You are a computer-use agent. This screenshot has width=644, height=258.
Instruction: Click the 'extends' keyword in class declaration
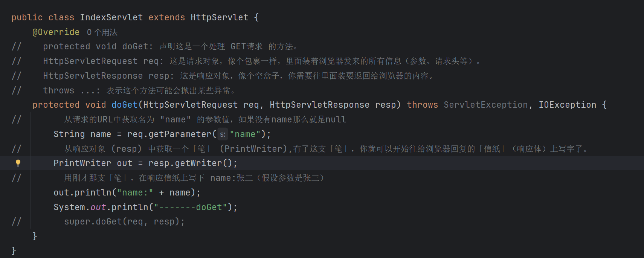point(166,18)
